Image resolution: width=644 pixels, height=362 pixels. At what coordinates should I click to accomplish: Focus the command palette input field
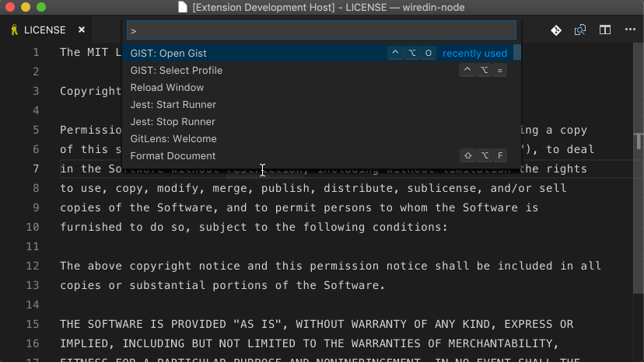(x=321, y=30)
